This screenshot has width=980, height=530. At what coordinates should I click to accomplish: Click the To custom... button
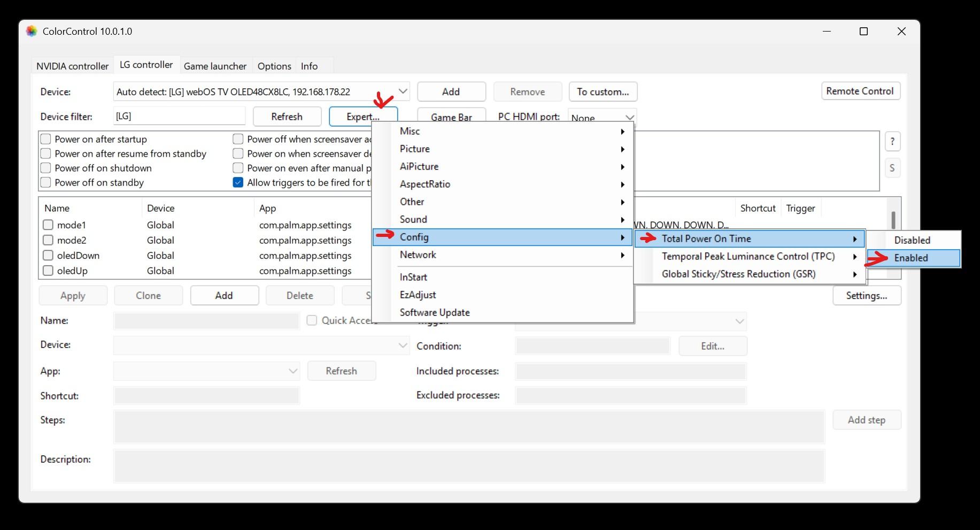point(603,91)
